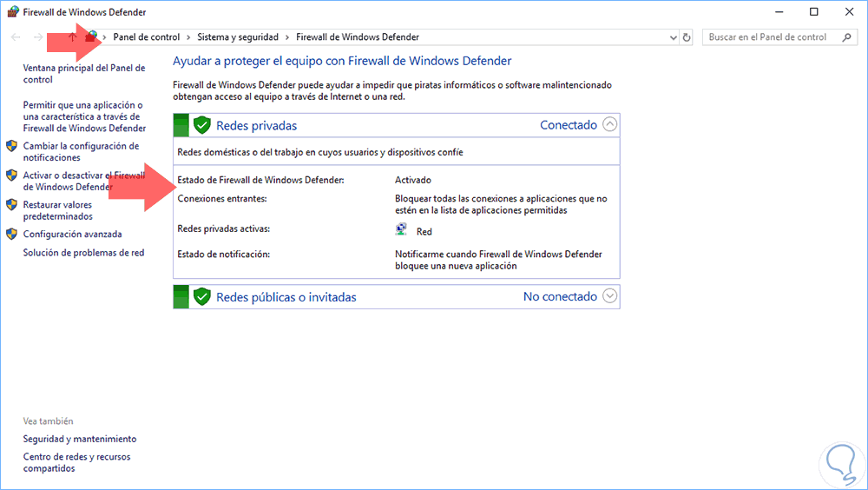Collapse the Redes privadas section
Screen dimensions: 868x490
point(609,124)
